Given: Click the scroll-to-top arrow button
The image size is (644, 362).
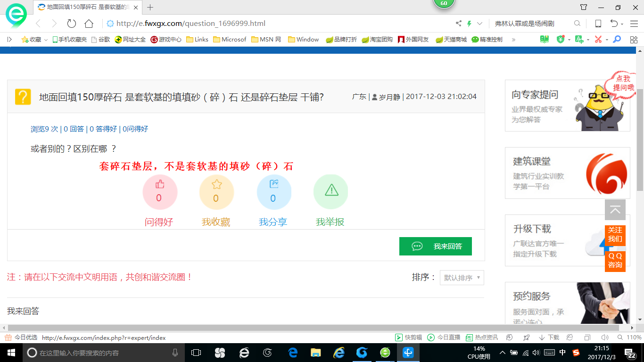Looking at the screenshot, I should pyautogui.click(x=615, y=210).
